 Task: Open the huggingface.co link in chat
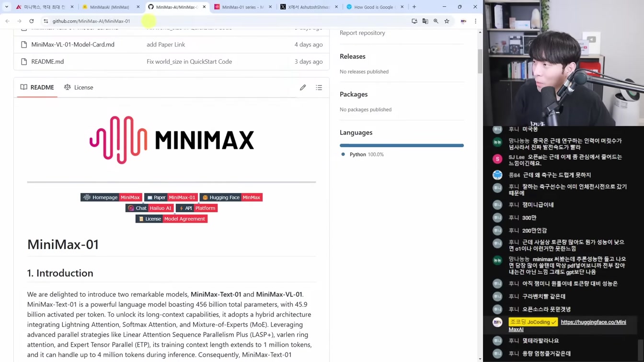[567, 326]
